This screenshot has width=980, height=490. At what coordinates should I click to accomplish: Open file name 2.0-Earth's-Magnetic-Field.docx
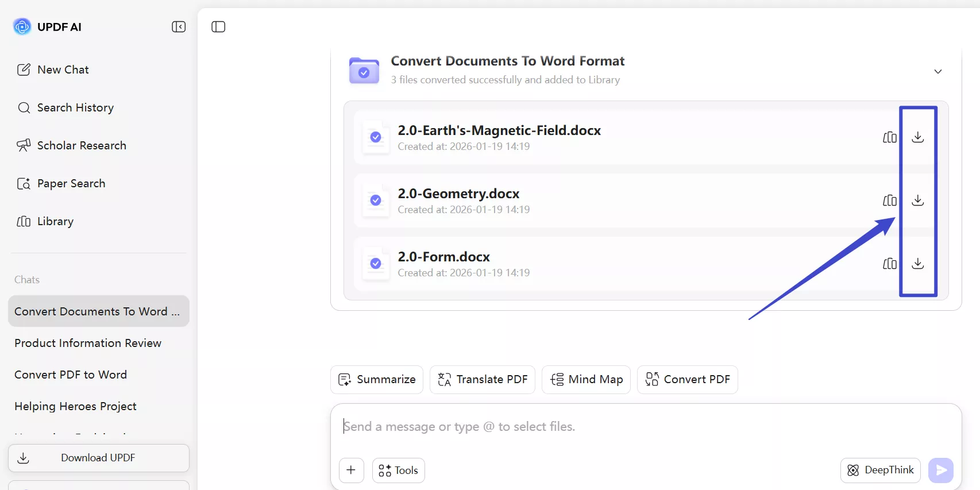pyautogui.click(x=499, y=130)
